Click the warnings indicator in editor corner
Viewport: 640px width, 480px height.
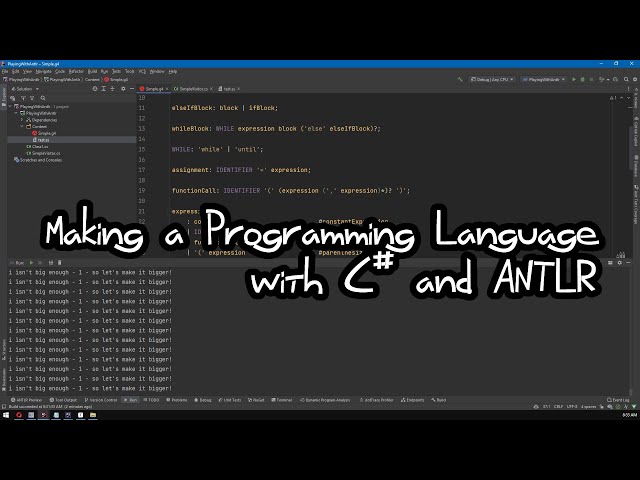coord(613,98)
